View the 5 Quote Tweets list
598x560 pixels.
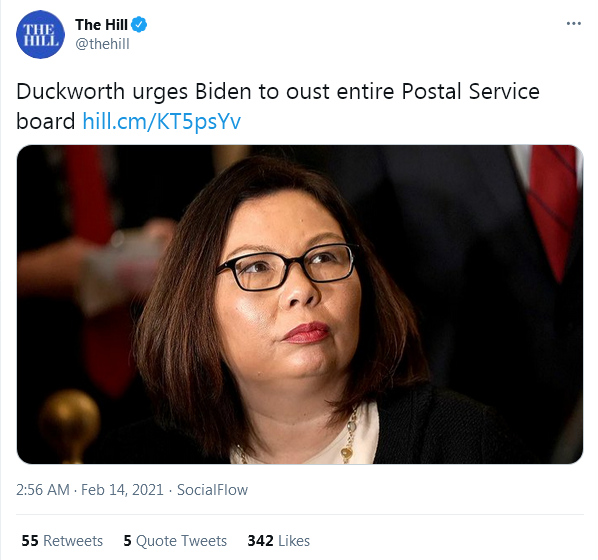pyautogui.click(x=175, y=541)
